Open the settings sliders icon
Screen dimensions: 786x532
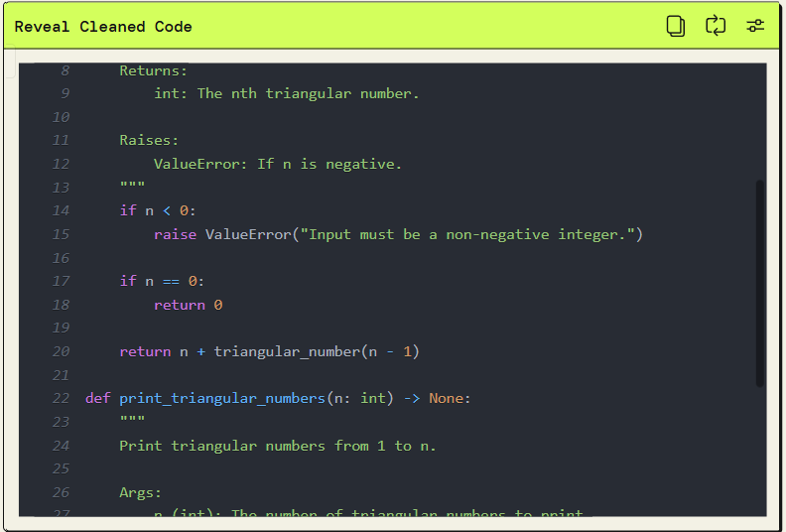tap(755, 26)
